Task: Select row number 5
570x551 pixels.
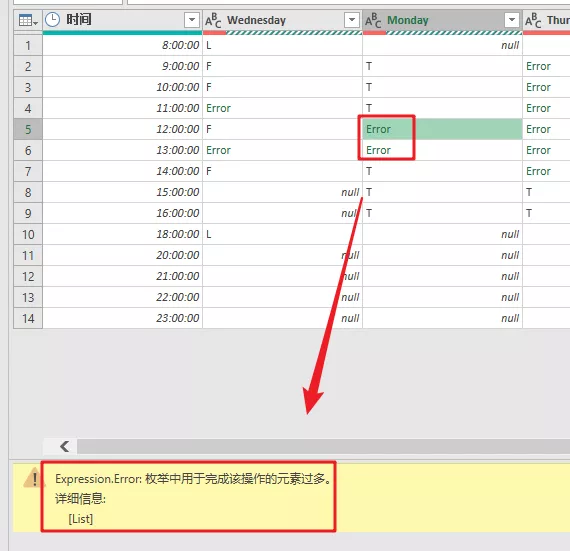Action: (x=28, y=129)
